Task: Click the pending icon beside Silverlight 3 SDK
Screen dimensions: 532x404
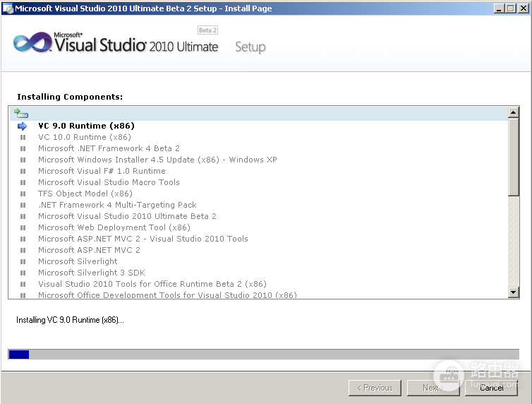Action: 23,273
